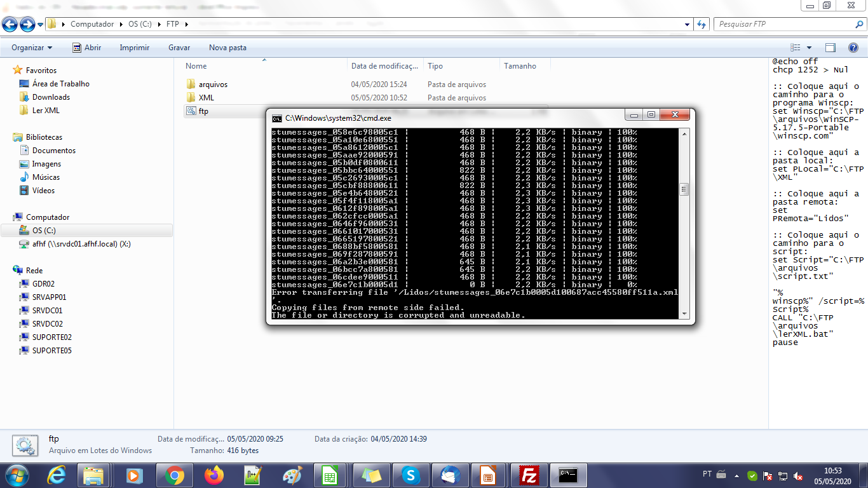Select the arquivos folder in file list
The height and width of the screenshot is (488, 868).
212,85
